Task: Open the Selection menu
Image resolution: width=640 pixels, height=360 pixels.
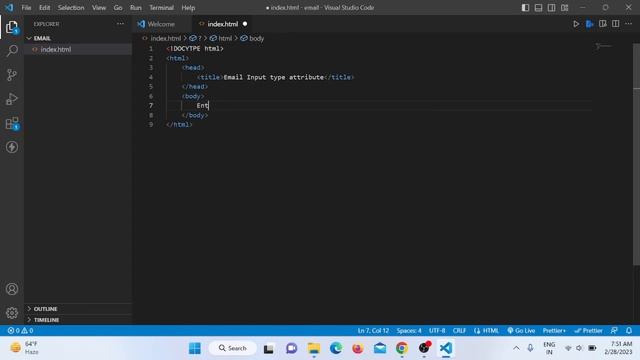Action: coord(71,8)
